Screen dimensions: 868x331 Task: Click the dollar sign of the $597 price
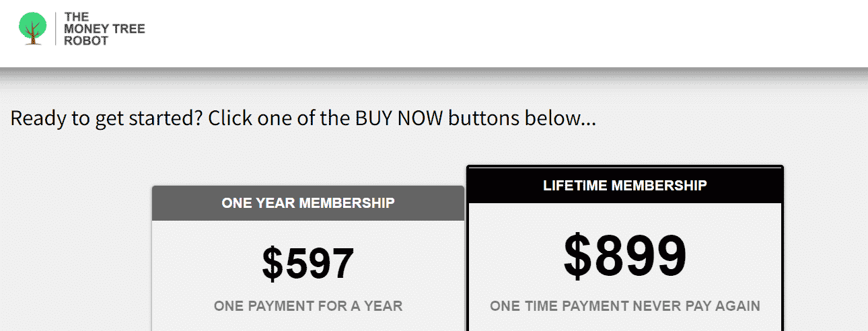[273, 263]
